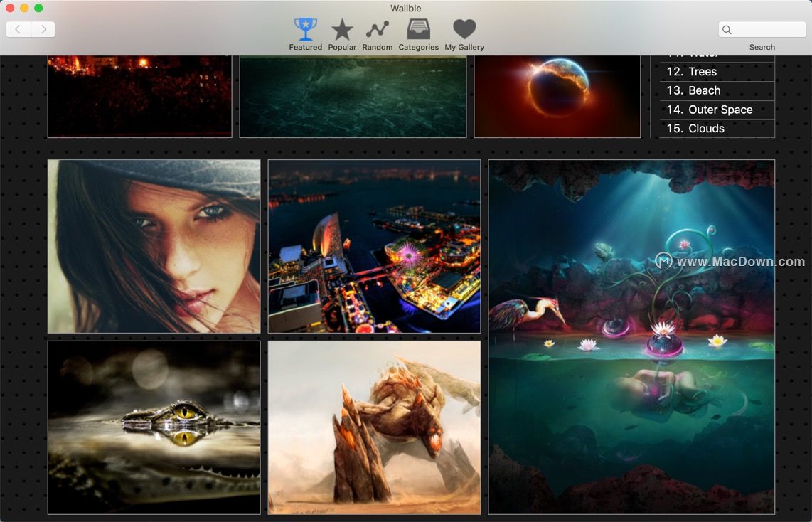Go back with the left arrow

[x=18, y=29]
